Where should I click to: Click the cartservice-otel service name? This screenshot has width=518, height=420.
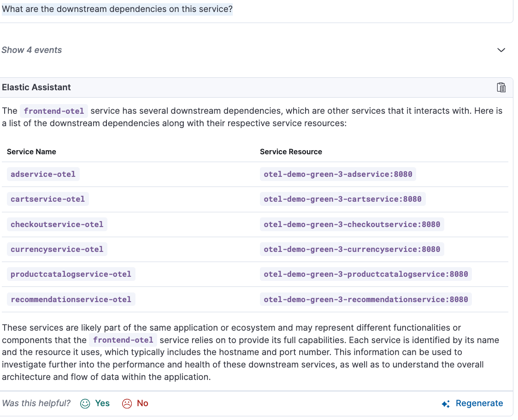pos(48,199)
